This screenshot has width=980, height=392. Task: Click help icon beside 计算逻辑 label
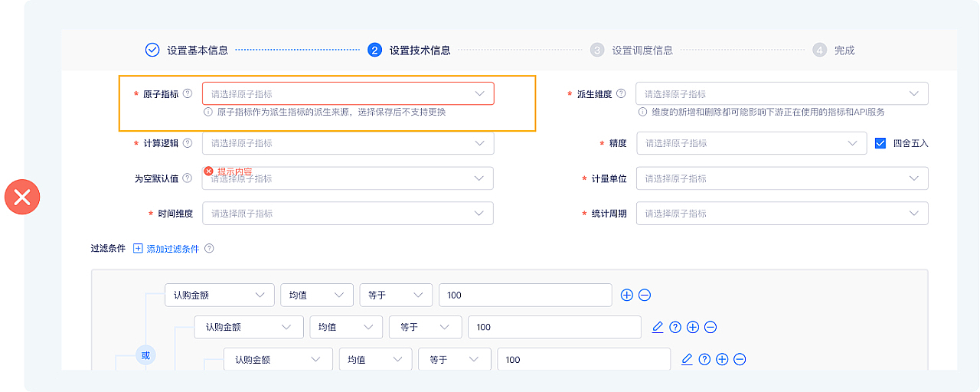point(188,143)
